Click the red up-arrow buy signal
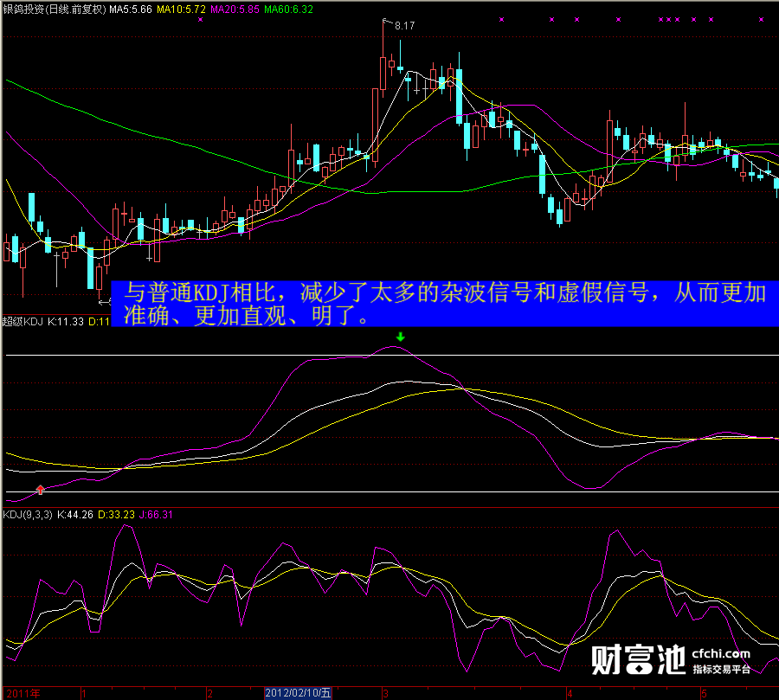This screenshot has height=700, width=779. [x=40, y=490]
